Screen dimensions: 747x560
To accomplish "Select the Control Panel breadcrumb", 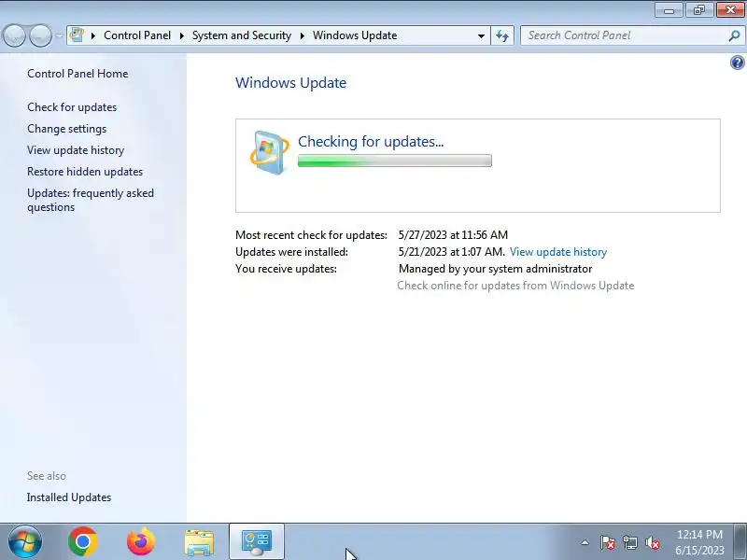I will [x=137, y=35].
